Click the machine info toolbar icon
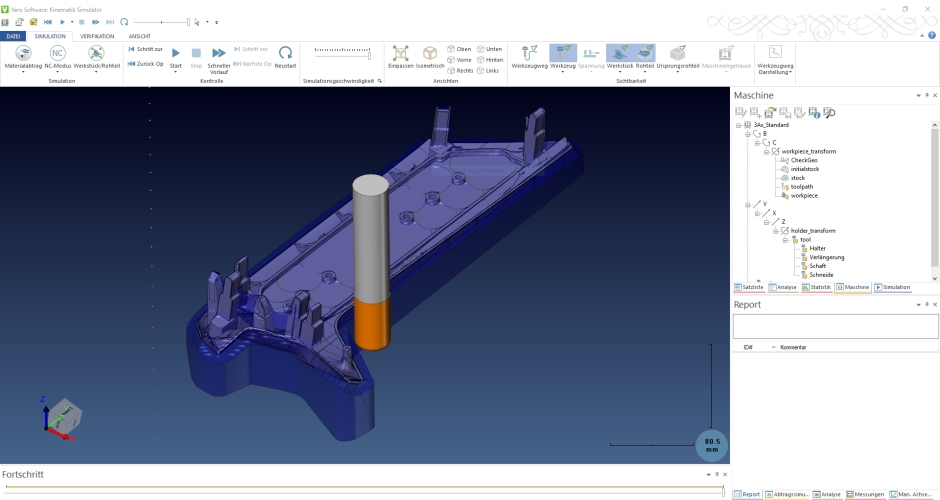940x500 pixels. point(814,112)
